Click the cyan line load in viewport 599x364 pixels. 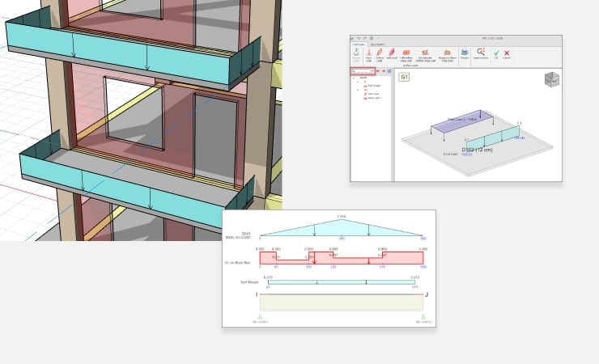pyautogui.click(x=493, y=138)
